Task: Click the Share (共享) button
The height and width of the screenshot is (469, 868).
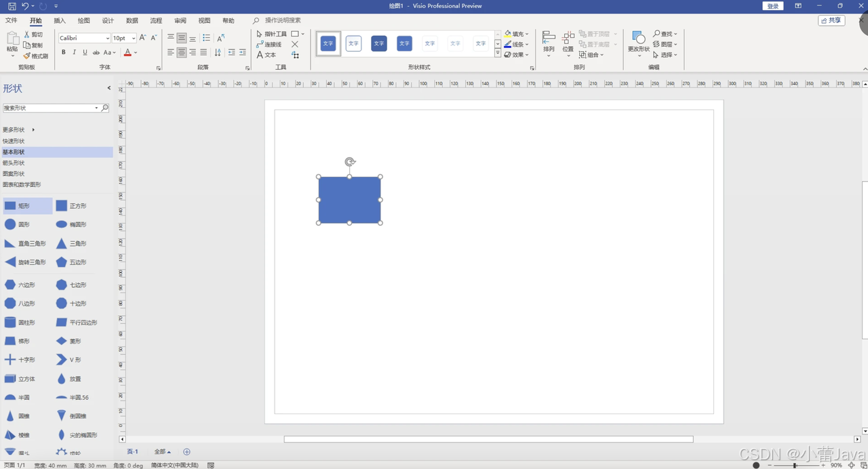Action: coord(831,20)
